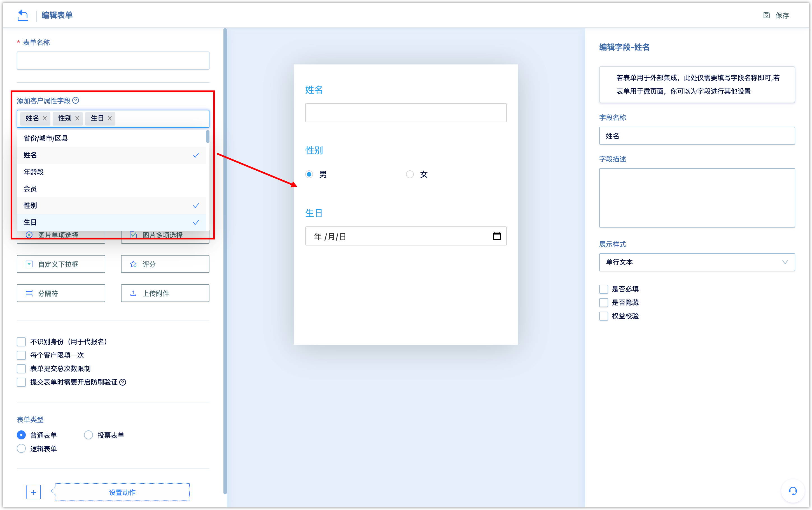The image size is (812, 510).
Task: Enable 是否隐藏 checkbox
Action: (x=603, y=303)
